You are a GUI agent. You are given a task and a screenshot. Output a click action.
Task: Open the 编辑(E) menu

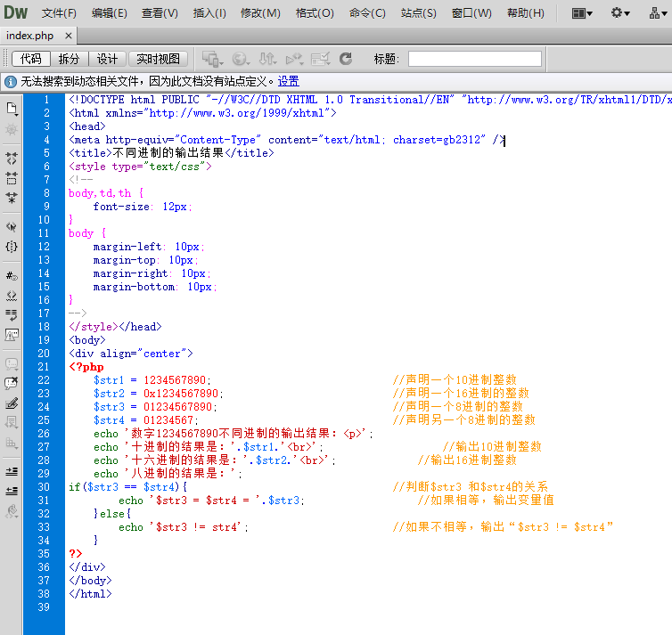point(110,13)
